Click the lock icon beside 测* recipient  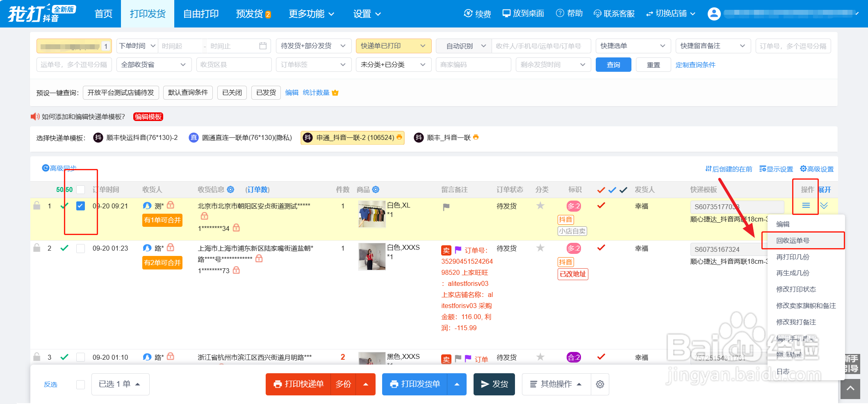point(171,205)
